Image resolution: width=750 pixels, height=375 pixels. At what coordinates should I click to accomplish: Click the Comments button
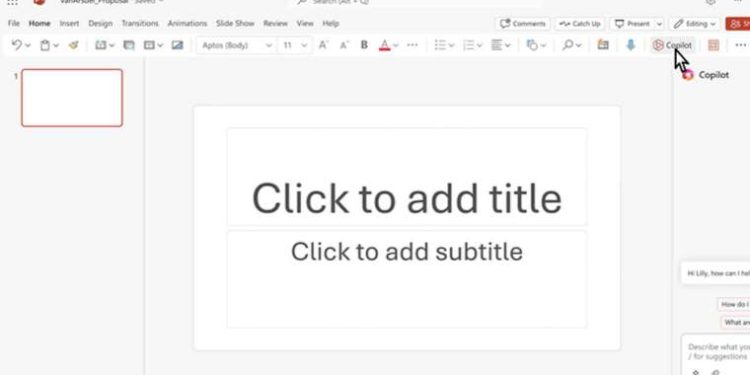pos(522,23)
